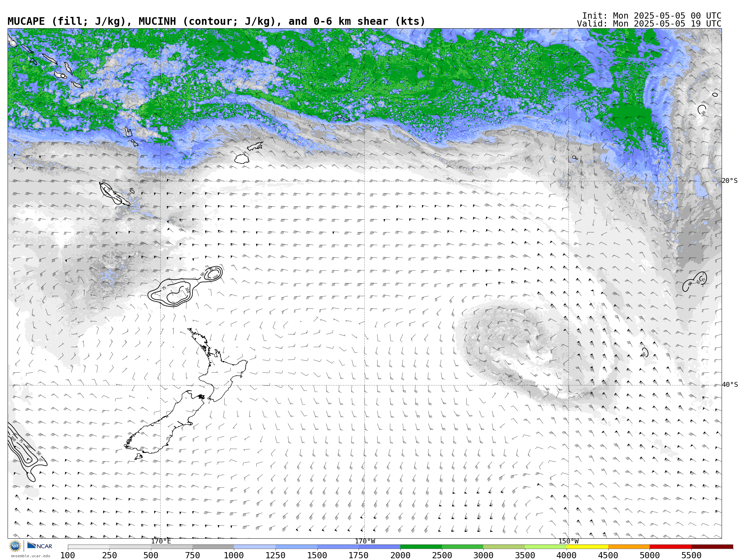Click the colorbar label 100
This screenshot has width=744, height=560.
pos(68,556)
